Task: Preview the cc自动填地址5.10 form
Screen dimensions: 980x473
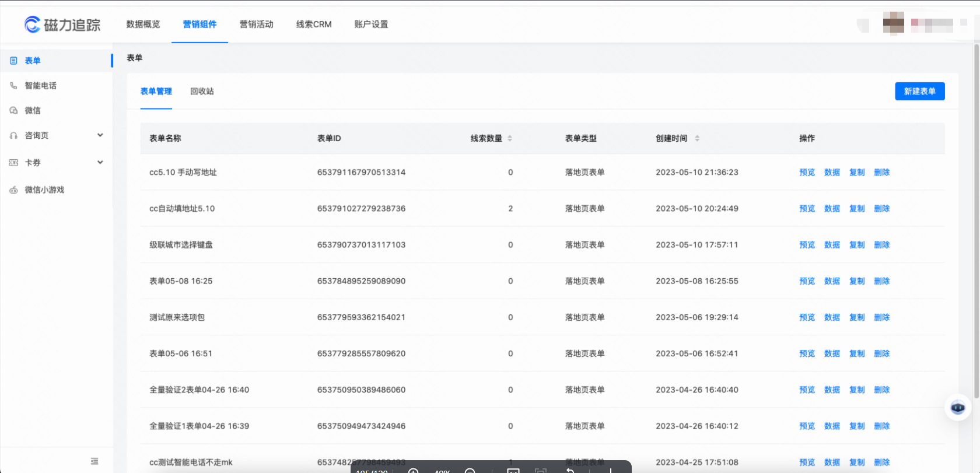Action: [x=807, y=209]
